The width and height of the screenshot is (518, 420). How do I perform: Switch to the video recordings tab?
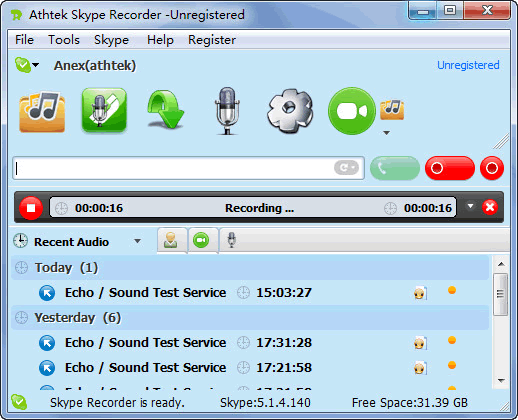pos(201,240)
